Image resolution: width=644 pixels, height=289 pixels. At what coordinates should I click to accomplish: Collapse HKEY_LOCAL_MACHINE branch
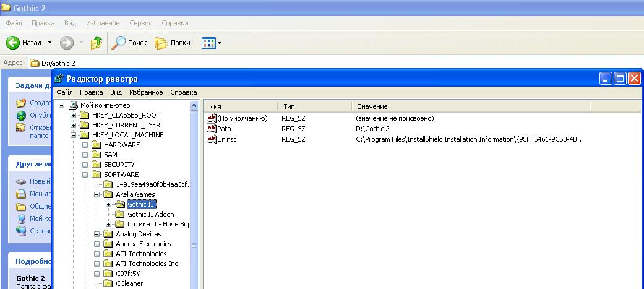tap(73, 135)
